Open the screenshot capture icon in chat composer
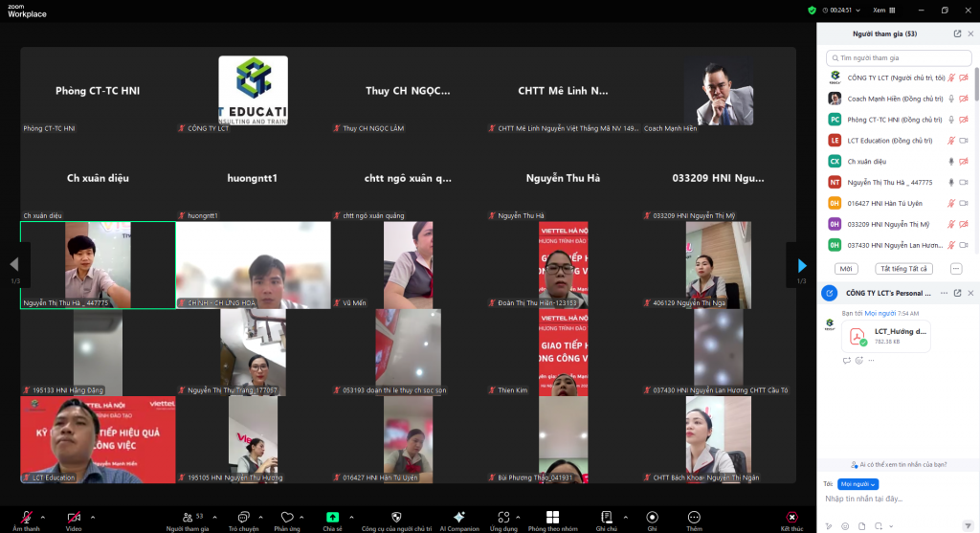The image size is (980, 533). point(879,526)
